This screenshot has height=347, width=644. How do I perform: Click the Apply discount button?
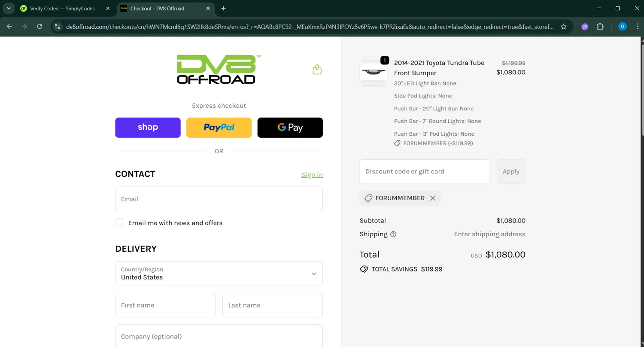point(511,171)
